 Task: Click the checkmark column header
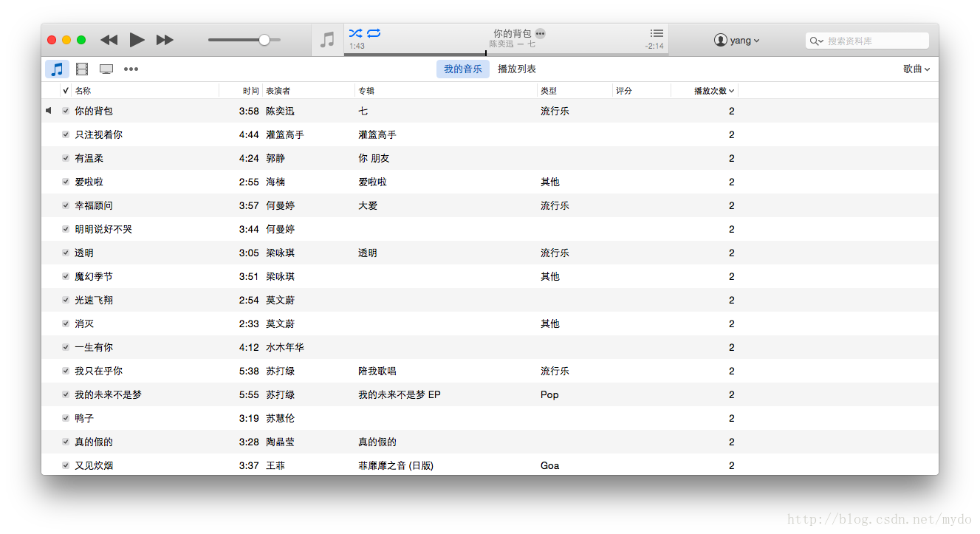pos(66,91)
